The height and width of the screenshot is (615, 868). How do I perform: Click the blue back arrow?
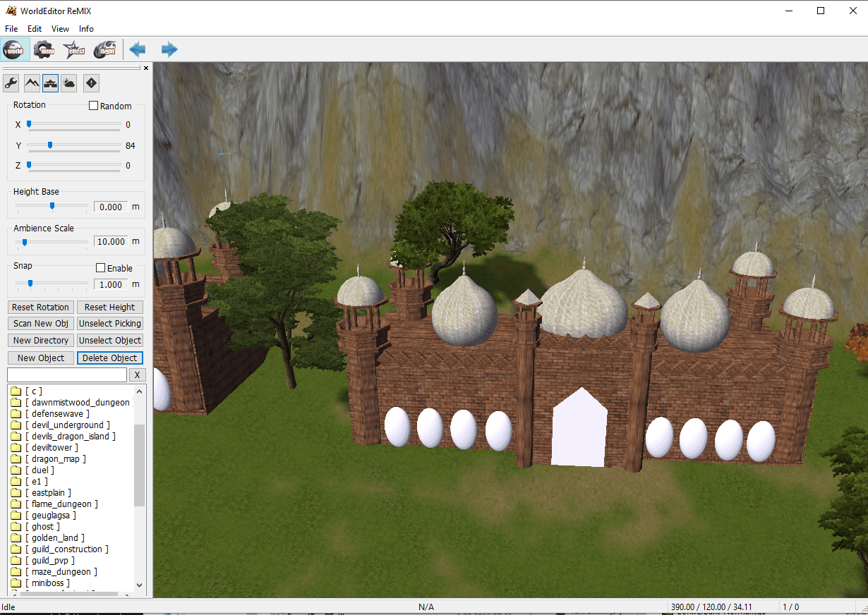click(x=137, y=49)
